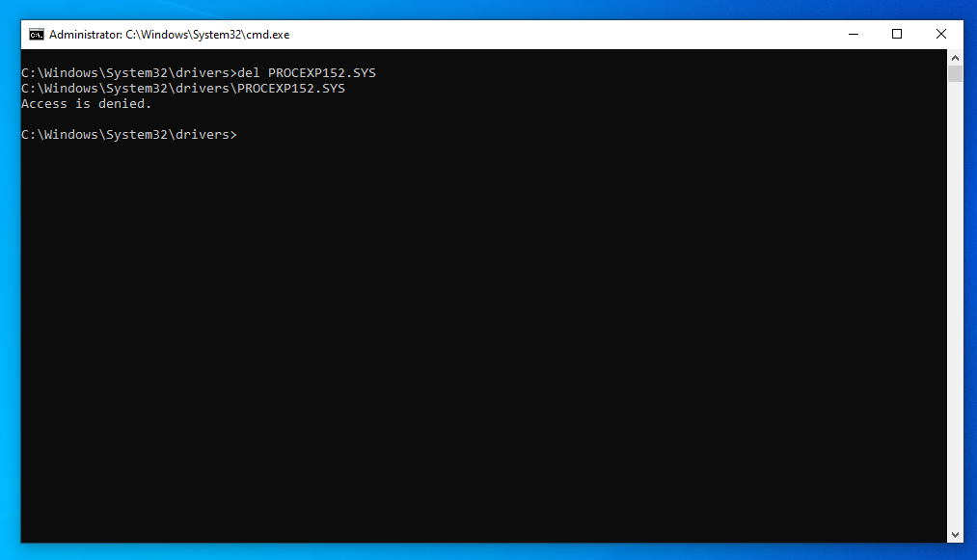Image resolution: width=977 pixels, height=560 pixels.
Task: Click the scrollbar track below the thumb
Action: 956,289
